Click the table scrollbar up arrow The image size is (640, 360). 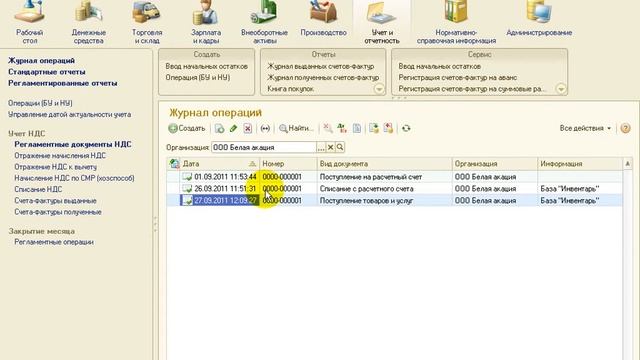click(627, 164)
